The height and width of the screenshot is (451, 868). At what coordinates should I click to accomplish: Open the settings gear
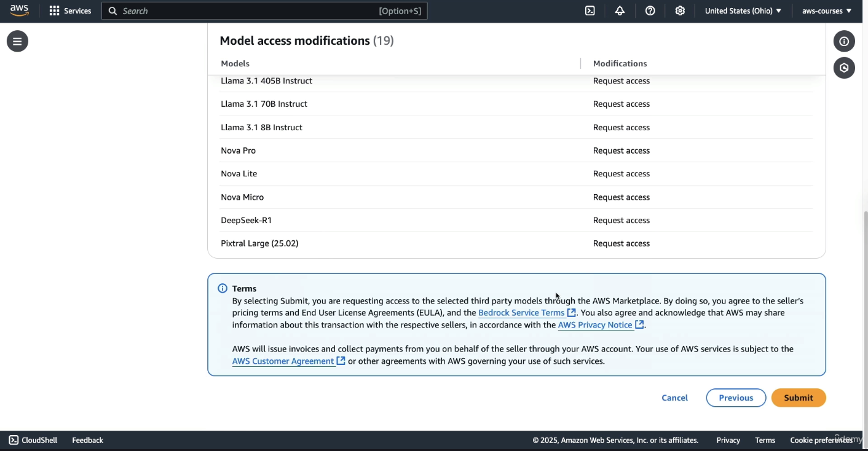click(680, 11)
